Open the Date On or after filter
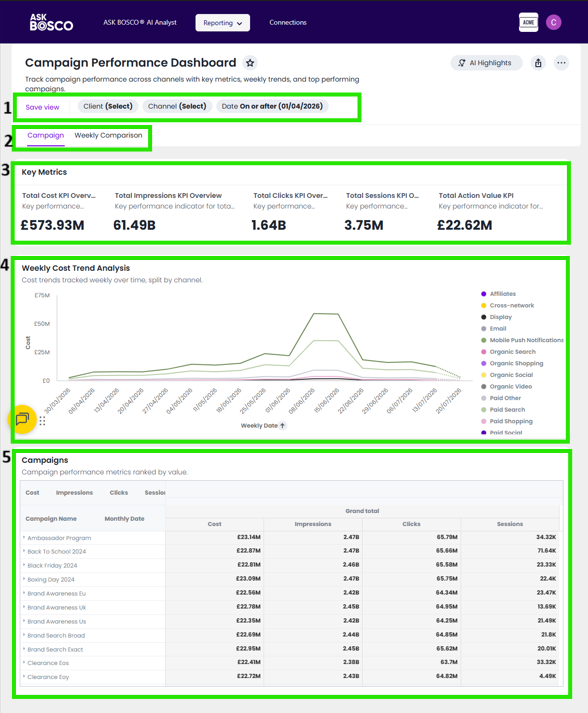 point(272,106)
